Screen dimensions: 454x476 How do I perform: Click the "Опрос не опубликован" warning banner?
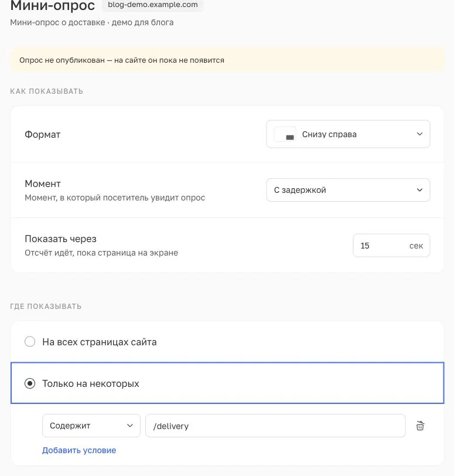(x=227, y=60)
